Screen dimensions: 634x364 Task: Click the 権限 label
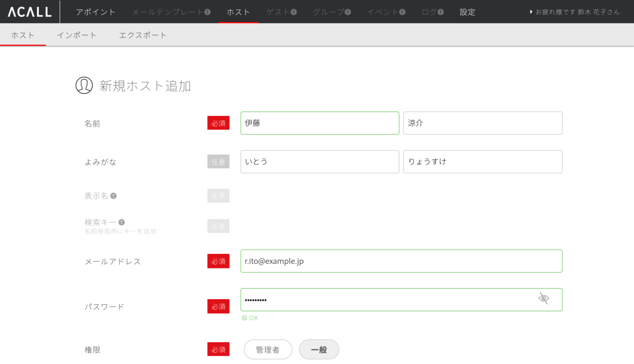92,350
